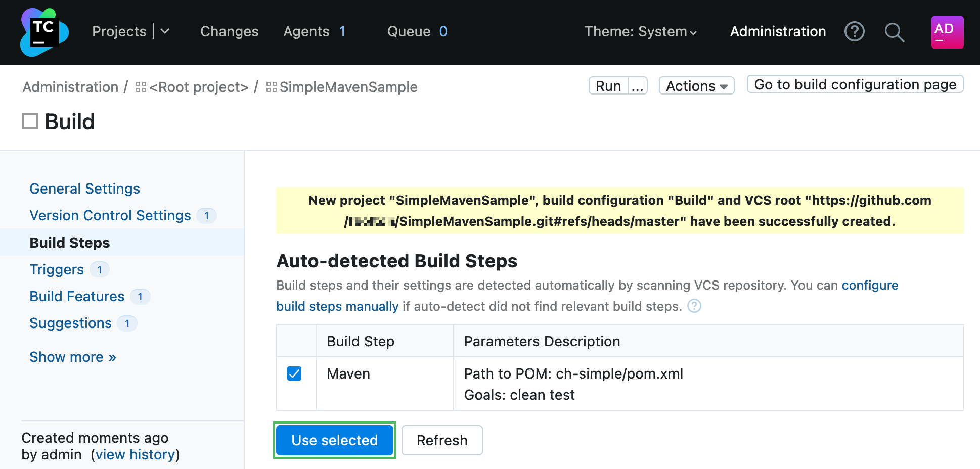Click Path to POM: ch-simple/pom.xml text

pyautogui.click(x=573, y=373)
